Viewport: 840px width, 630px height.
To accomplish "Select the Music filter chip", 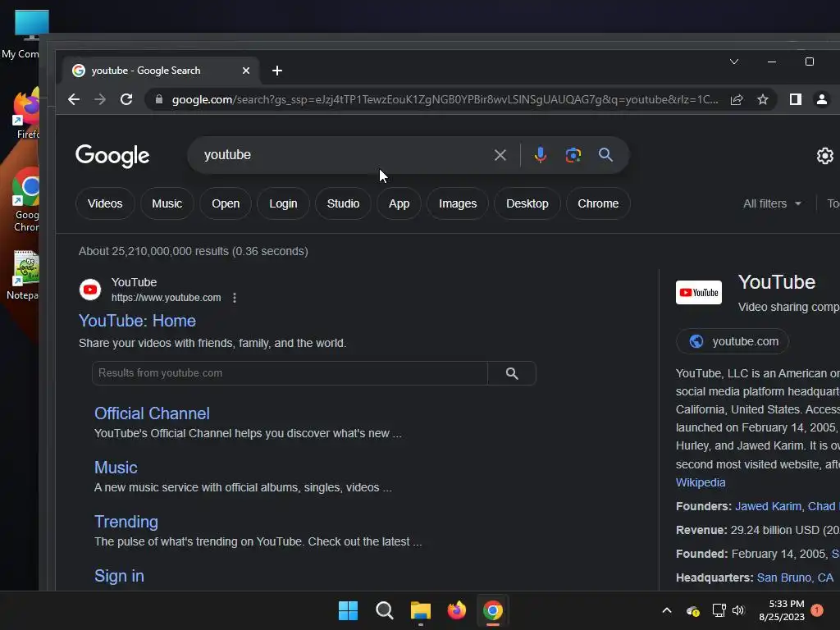I will pyautogui.click(x=167, y=203).
